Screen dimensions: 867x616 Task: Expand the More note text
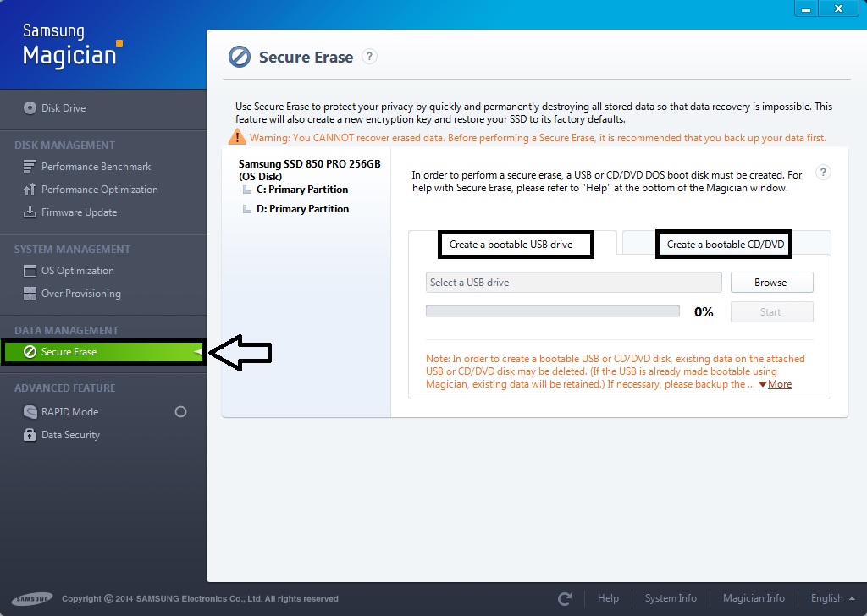pyautogui.click(x=781, y=383)
